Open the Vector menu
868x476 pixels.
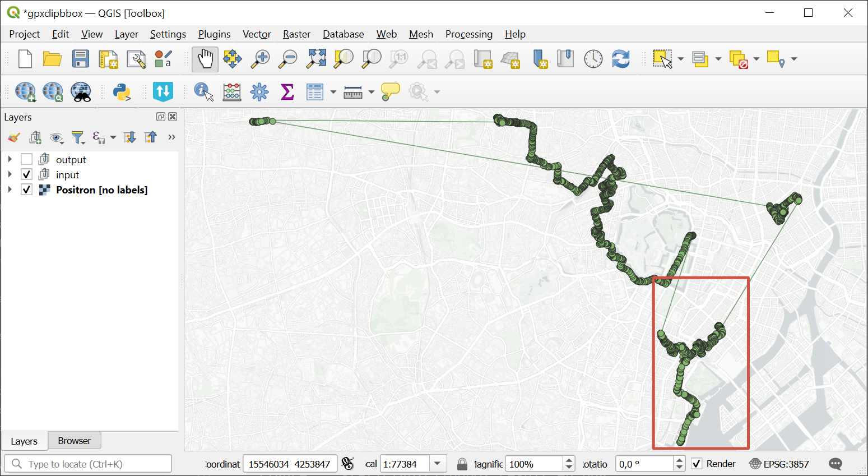(256, 34)
